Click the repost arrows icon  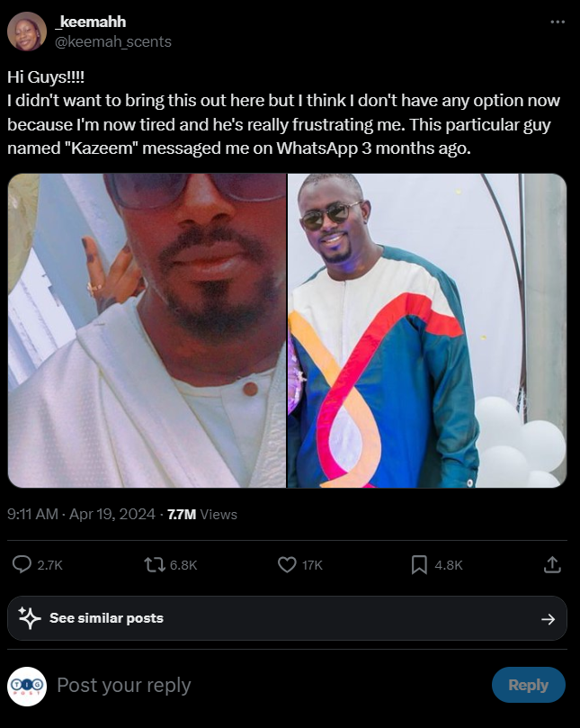(x=155, y=564)
